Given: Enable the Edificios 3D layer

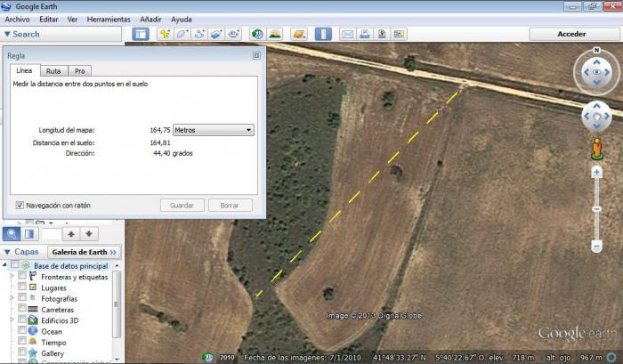Looking at the screenshot, I should (x=22, y=319).
